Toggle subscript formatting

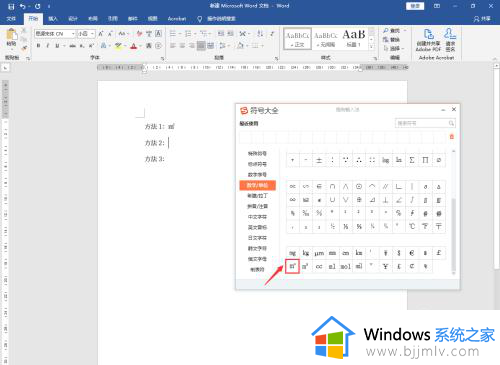82,46
